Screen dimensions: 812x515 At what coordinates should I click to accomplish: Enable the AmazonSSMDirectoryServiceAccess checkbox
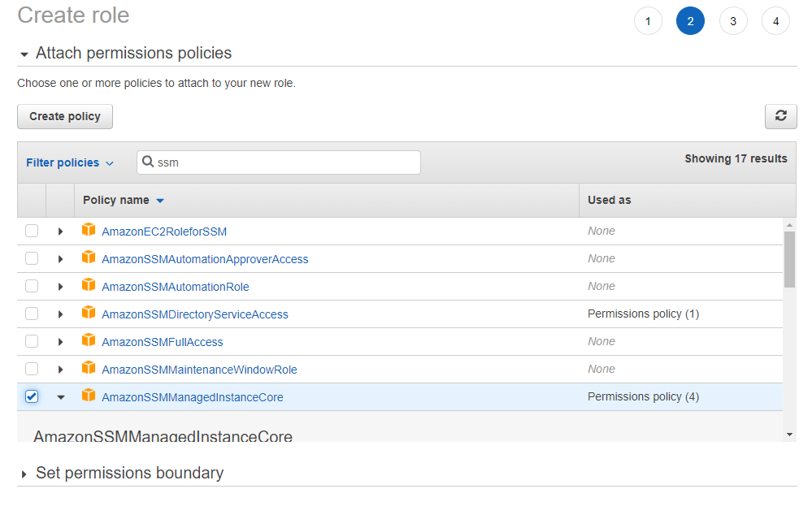(32, 313)
